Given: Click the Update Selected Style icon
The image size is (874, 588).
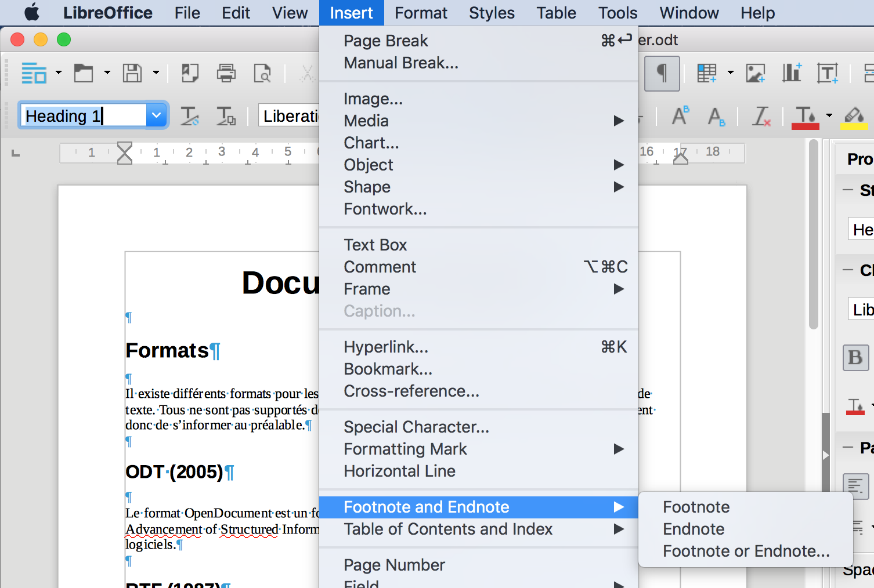Looking at the screenshot, I should 190,116.
